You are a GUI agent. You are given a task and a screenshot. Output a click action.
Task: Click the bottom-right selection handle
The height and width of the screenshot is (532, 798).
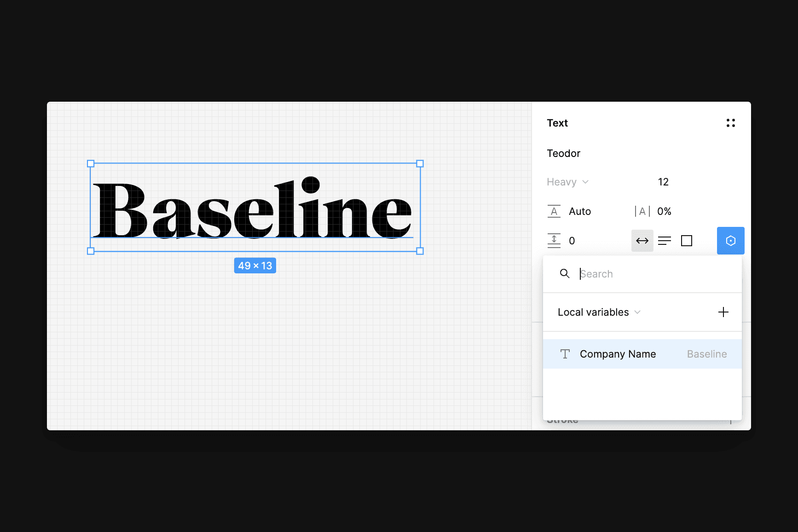(x=420, y=251)
